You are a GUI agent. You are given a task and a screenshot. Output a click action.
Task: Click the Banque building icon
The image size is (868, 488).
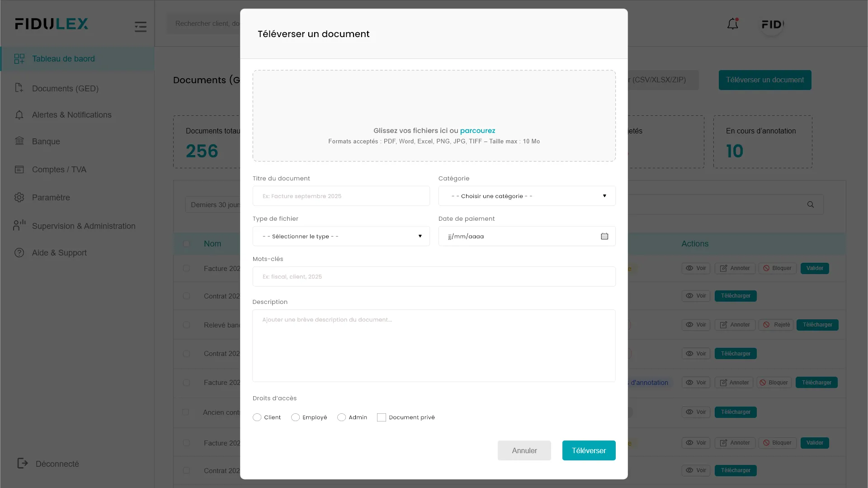point(19,141)
